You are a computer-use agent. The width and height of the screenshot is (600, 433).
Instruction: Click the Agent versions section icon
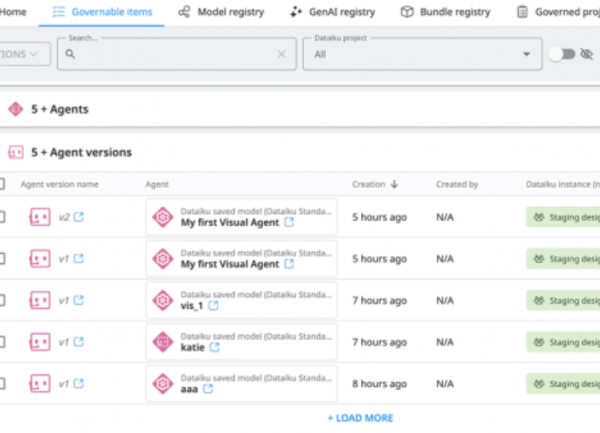pyautogui.click(x=16, y=152)
